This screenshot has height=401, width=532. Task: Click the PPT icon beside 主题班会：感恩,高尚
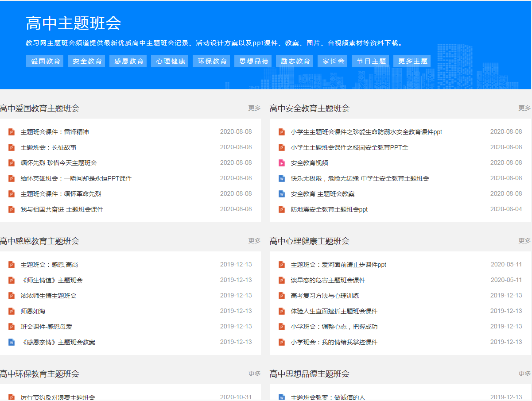click(x=12, y=265)
